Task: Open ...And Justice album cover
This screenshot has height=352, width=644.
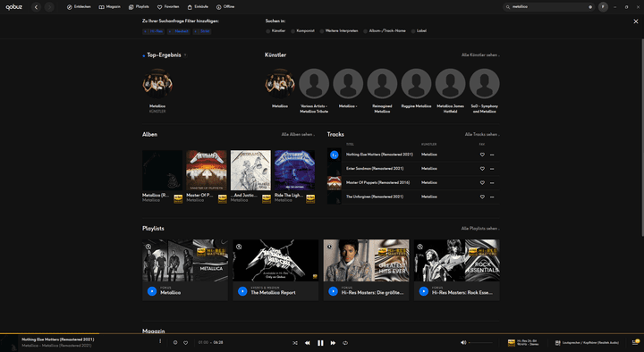Action: point(250,171)
